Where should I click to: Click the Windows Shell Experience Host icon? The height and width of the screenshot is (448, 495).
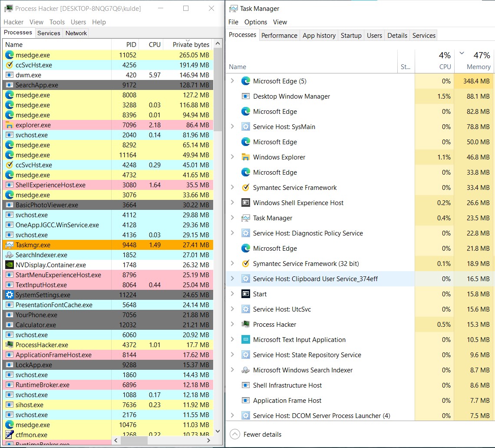[x=246, y=203]
